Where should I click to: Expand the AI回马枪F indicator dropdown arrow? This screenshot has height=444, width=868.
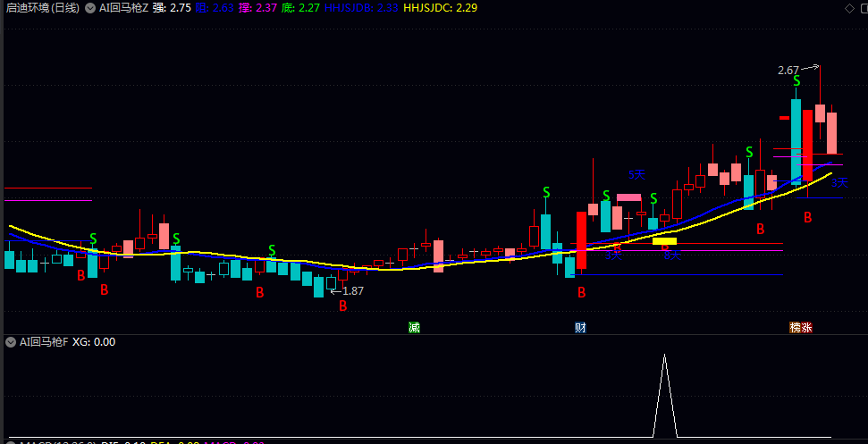(10, 342)
